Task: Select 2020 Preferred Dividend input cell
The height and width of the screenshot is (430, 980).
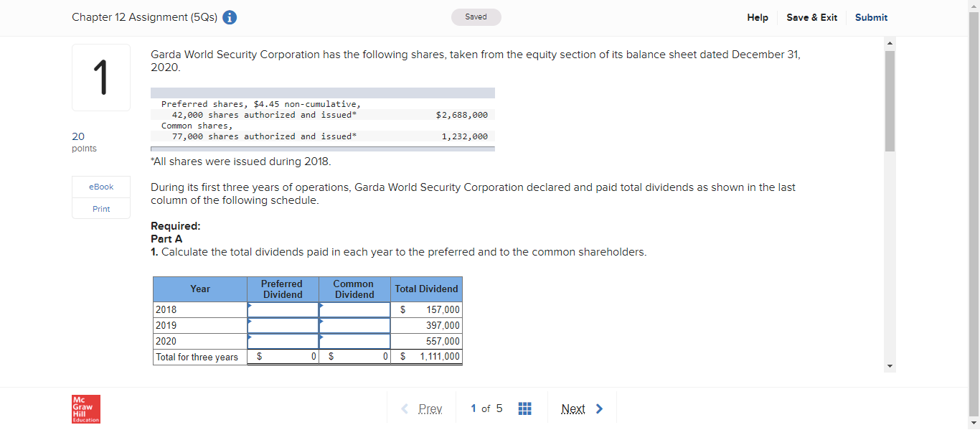Action: coord(283,342)
